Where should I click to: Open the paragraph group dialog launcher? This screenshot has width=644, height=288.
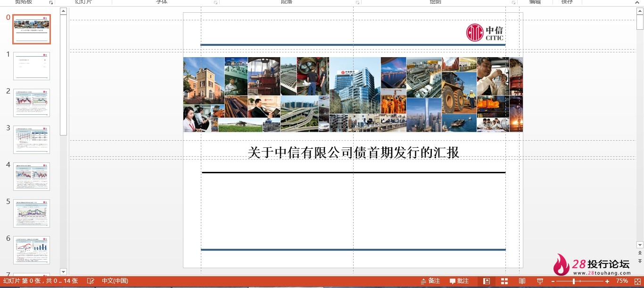coord(357,2)
